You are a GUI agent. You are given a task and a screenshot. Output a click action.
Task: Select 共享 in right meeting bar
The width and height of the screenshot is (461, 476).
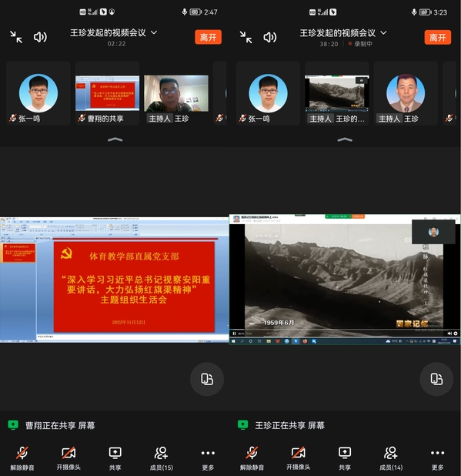[345, 458]
